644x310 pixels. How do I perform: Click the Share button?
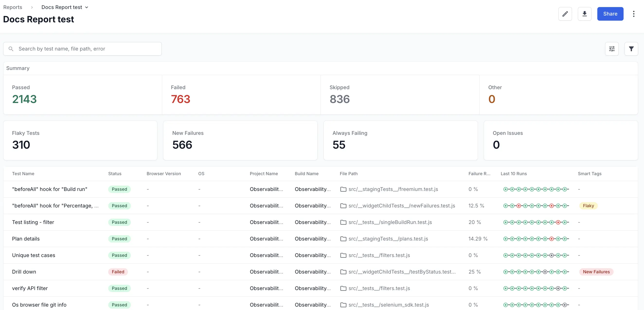610,14
